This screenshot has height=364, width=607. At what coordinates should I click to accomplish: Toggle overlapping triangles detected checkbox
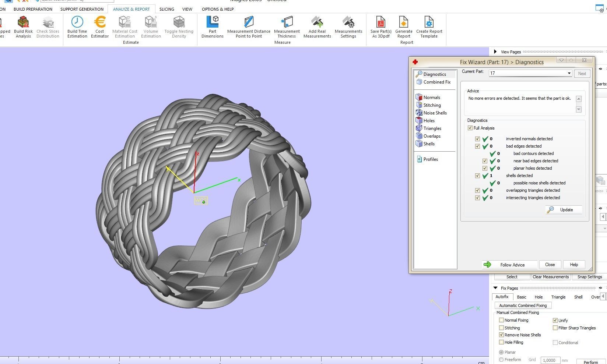point(477,190)
